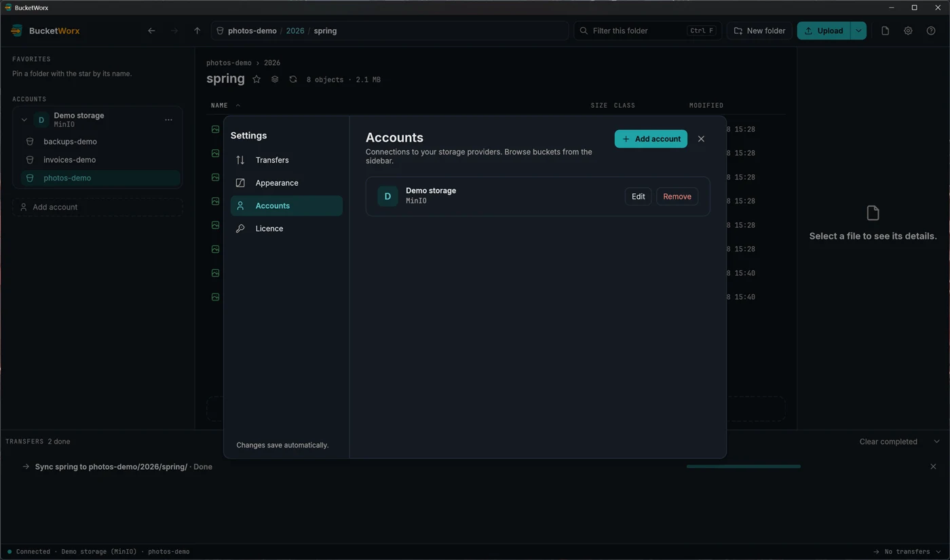Screen dimensions: 950x560
Task: Click Add account in the sidebar
Action: coord(97,207)
